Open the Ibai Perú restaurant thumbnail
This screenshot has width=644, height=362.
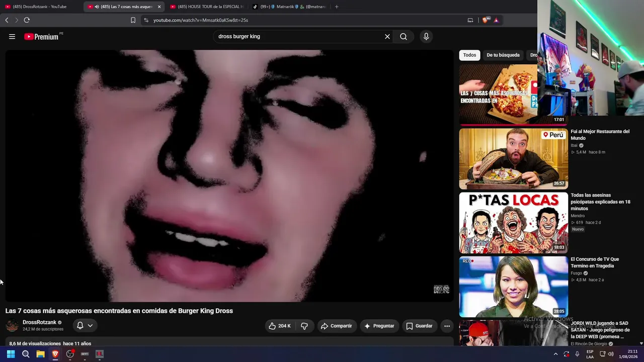(x=513, y=159)
